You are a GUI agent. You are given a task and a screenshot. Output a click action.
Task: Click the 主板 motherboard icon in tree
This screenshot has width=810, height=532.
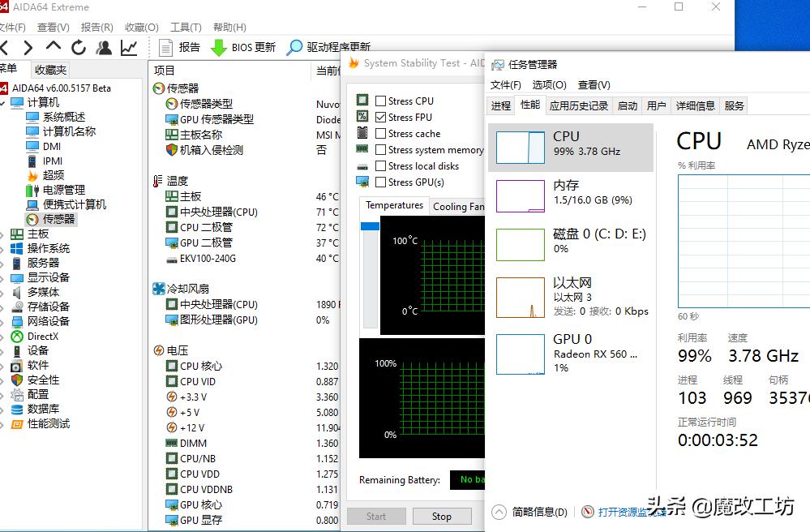[x=17, y=234]
